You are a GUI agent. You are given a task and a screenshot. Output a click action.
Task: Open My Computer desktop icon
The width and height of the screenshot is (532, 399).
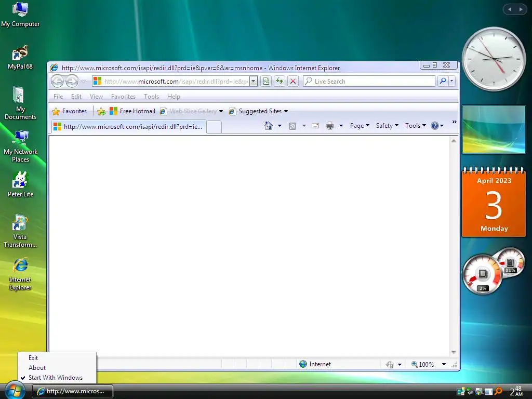(20, 15)
